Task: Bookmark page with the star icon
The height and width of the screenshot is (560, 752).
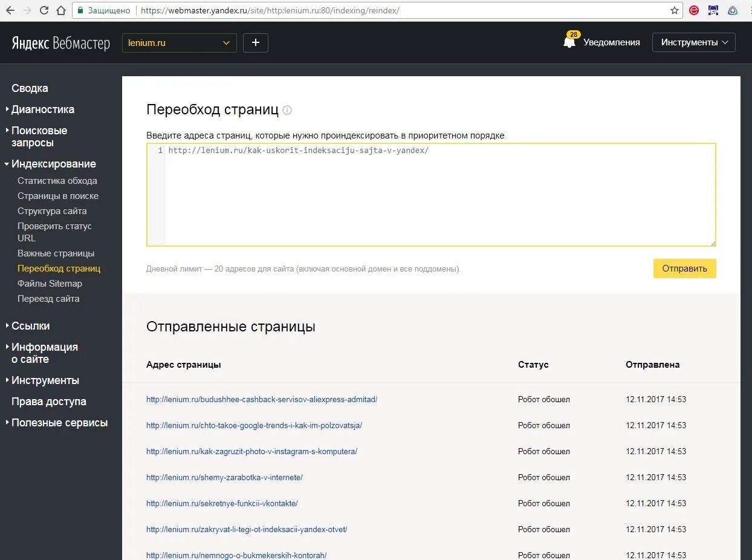Action: point(675,10)
